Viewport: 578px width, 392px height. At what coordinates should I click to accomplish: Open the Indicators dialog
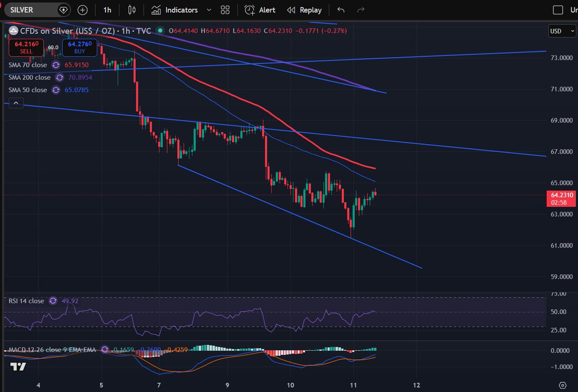174,10
